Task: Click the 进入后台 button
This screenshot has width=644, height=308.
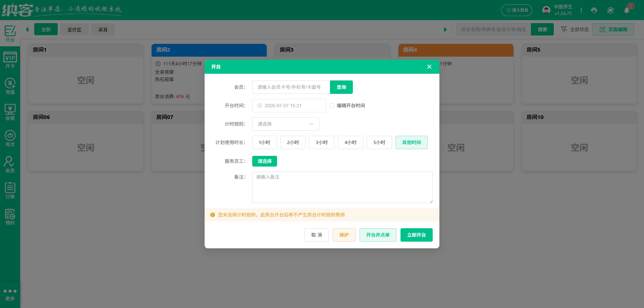Action: tap(517, 10)
